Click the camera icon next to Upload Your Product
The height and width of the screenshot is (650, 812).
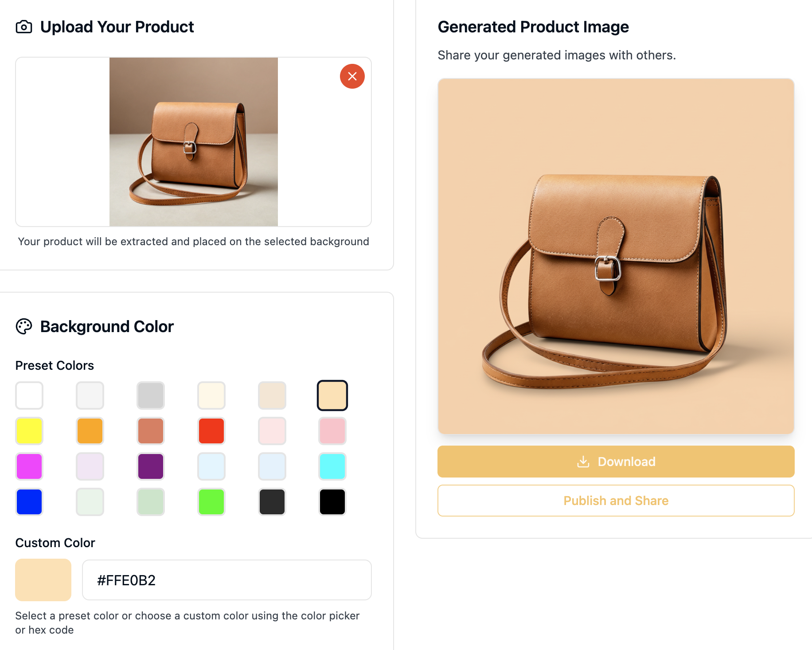click(x=24, y=27)
